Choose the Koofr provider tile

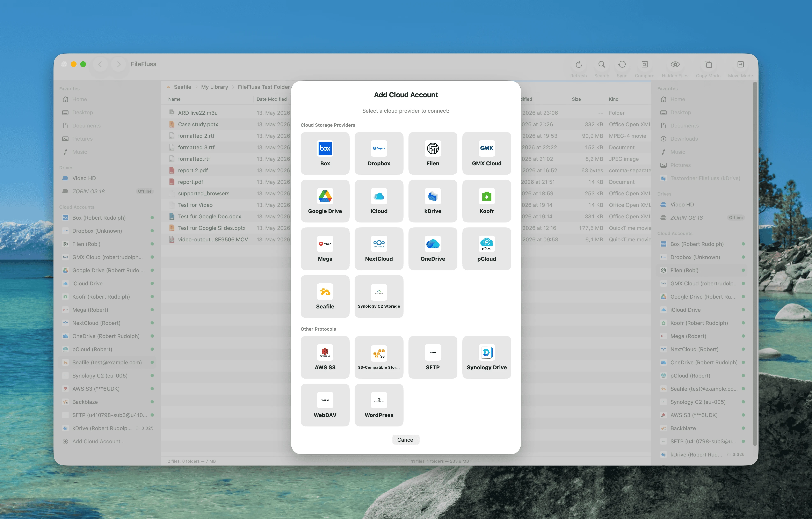[x=487, y=201]
